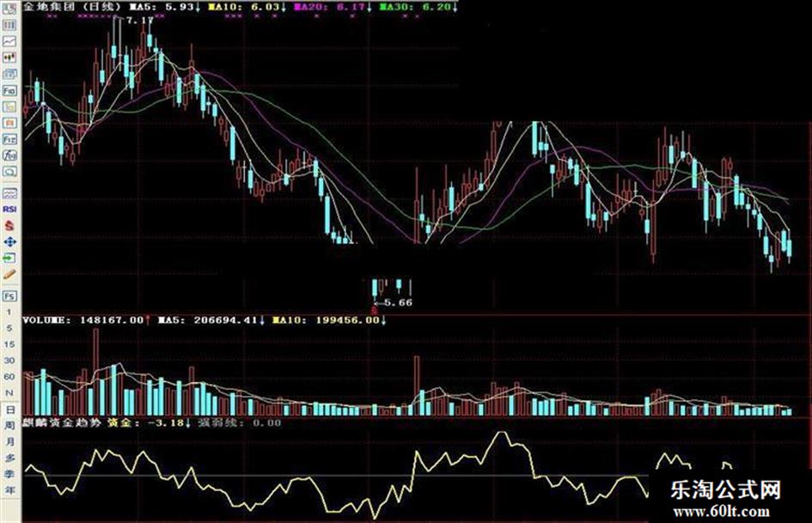Select the candlestick chart icon in the sidebar

point(9,58)
